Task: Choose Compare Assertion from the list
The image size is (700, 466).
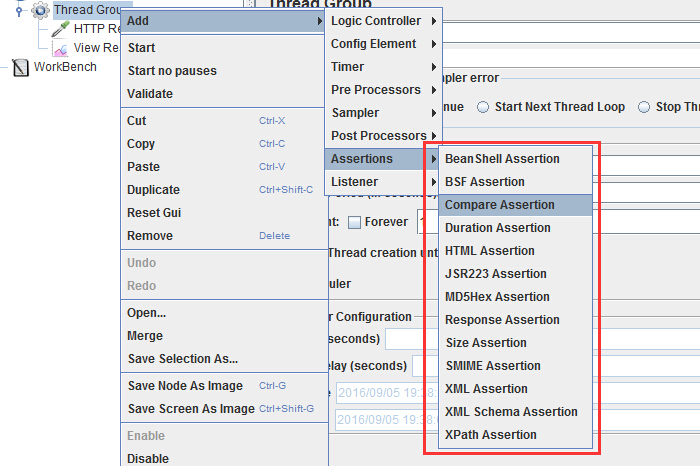Action: pyautogui.click(x=516, y=205)
